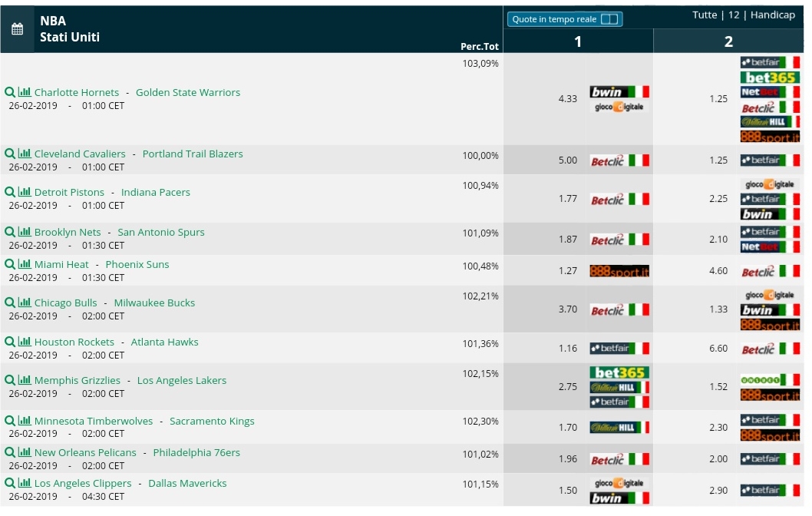Select the 12 market tab

point(733,15)
